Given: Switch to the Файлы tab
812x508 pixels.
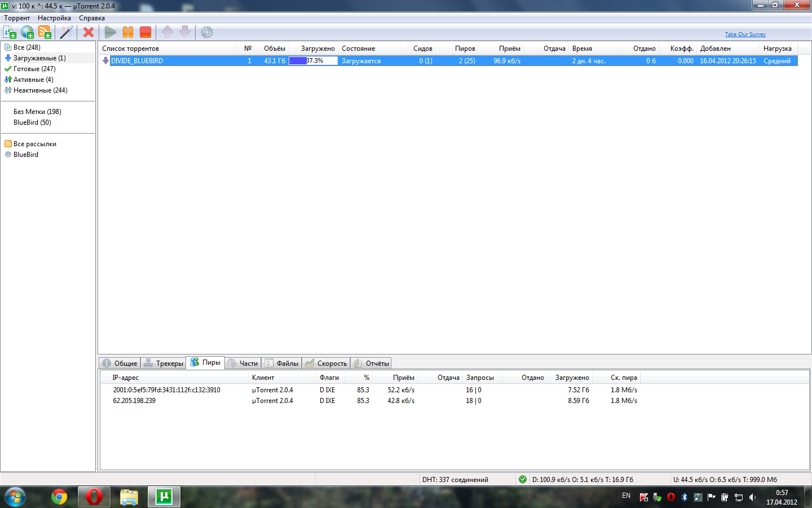Looking at the screenshot, I should coord(281,363).
